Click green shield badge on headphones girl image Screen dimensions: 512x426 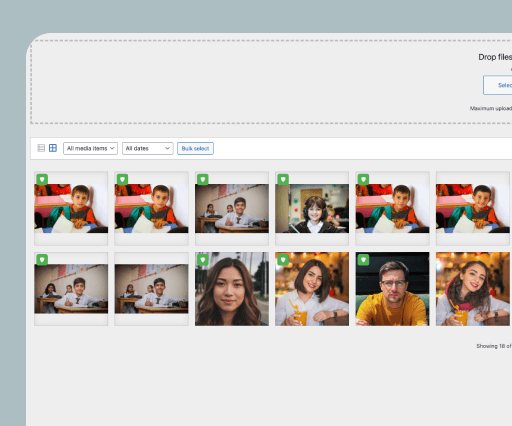coord(283,179)
